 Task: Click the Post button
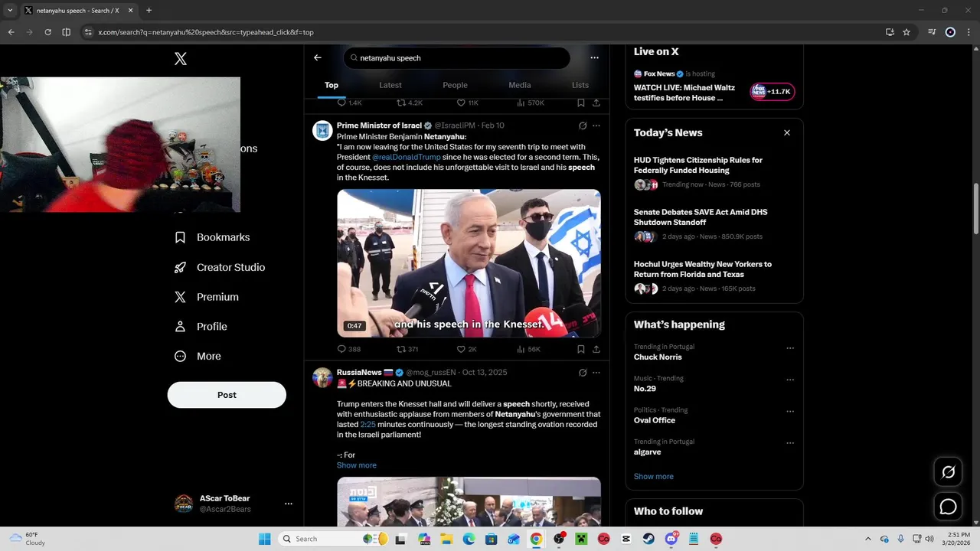pyautogui.click(x=227, y=395)
